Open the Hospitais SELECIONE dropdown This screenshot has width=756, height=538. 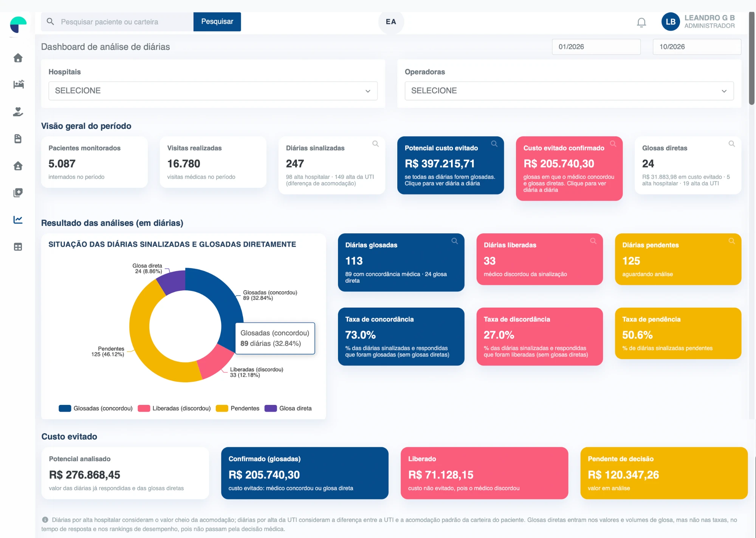tap(213, 91)
